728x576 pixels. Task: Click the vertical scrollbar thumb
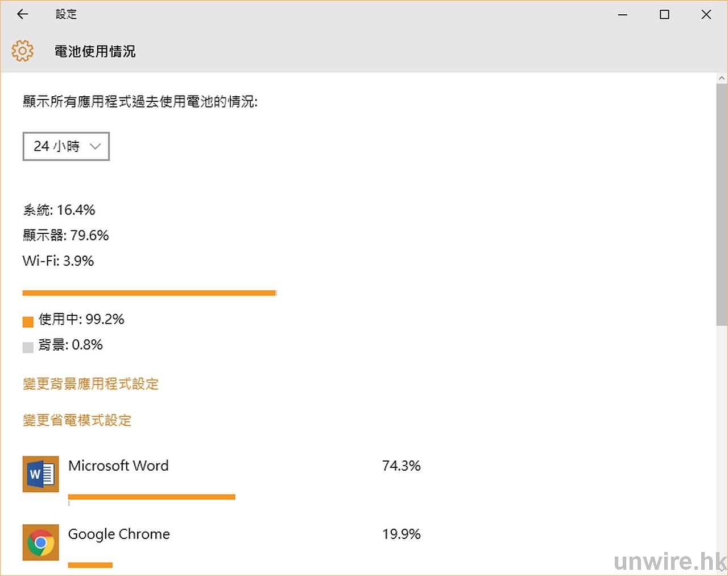(x=722, y=205)
